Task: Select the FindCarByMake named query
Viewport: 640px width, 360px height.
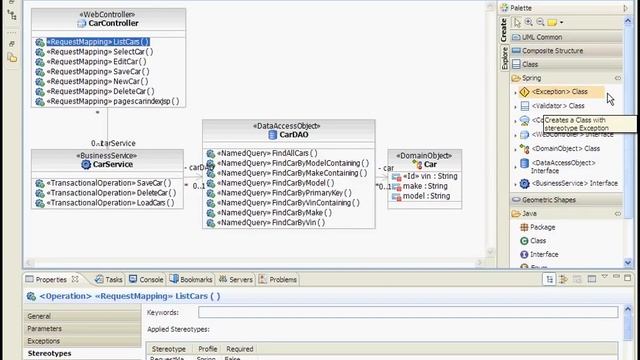Action: coord(269,213)
